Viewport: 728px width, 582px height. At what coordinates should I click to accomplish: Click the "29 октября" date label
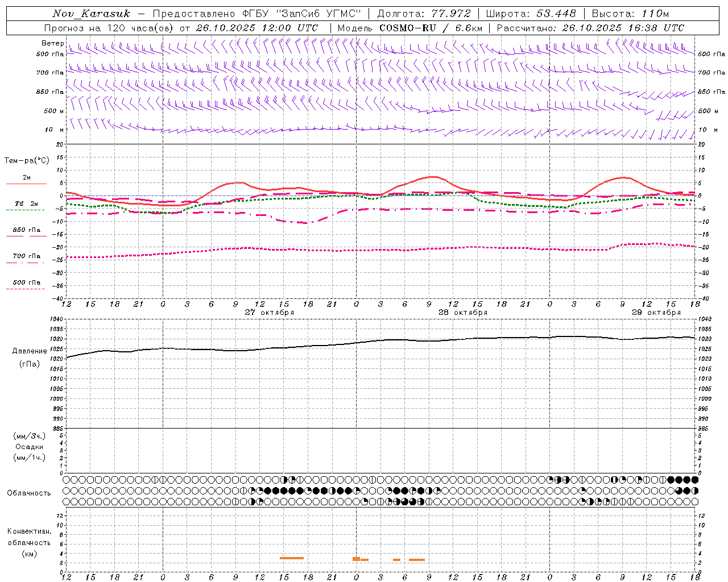click(x=656, y=313)
